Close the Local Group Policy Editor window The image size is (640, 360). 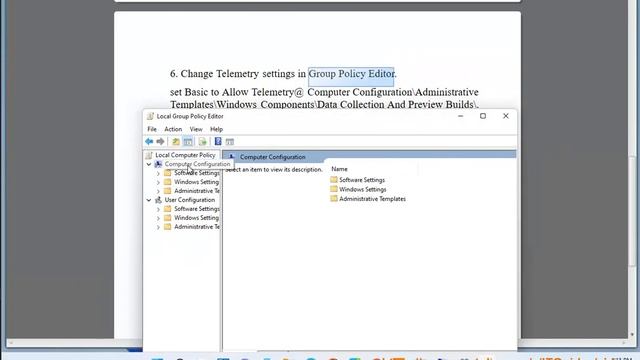point(506,116)
